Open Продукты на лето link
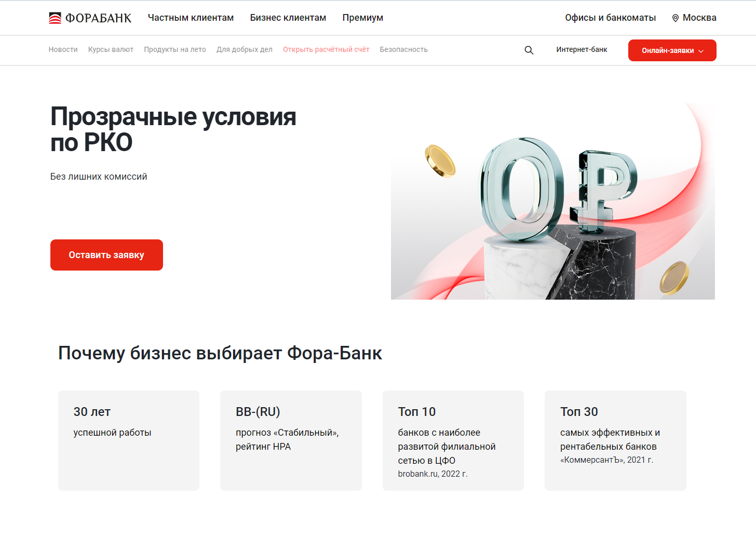Image resolution: width=756 pixels, height=538 pixels. pos(175,49)
